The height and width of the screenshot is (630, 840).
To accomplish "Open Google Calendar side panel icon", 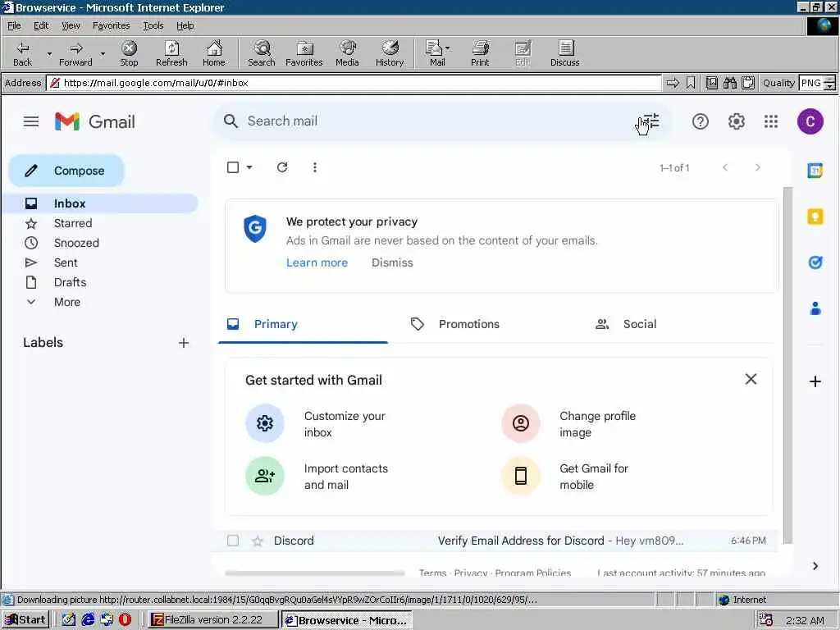I will (x=815, y=171).
